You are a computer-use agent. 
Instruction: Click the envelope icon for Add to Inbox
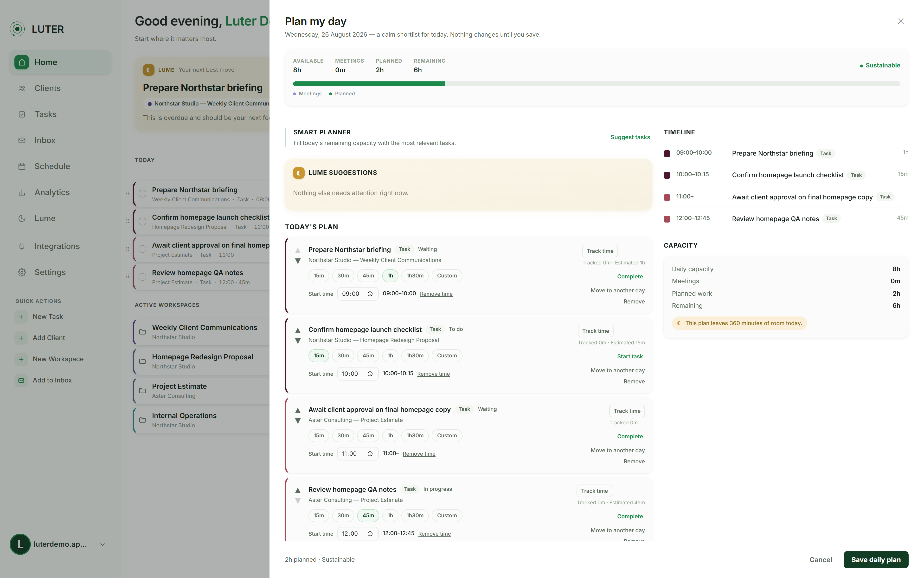coord(21,380)
